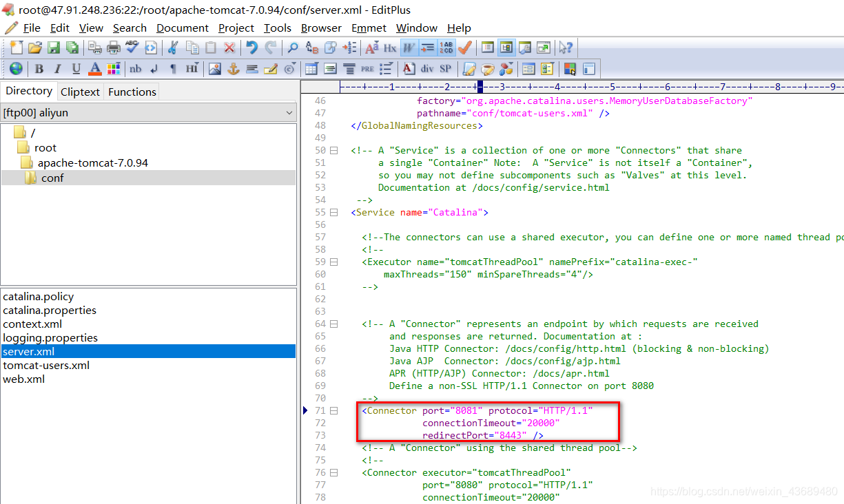844x504 pixels.
Task: Select web.xml in file list
Action: (x=23, y=379)
